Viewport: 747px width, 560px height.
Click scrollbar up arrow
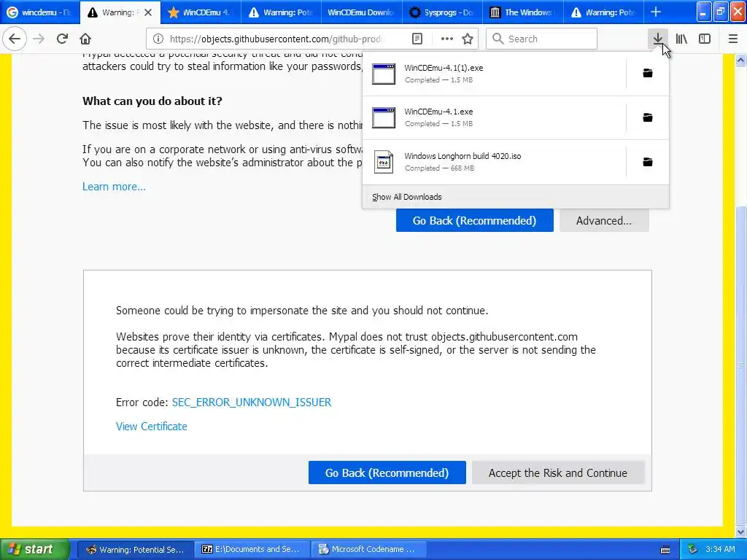click(x=740, y=60)
